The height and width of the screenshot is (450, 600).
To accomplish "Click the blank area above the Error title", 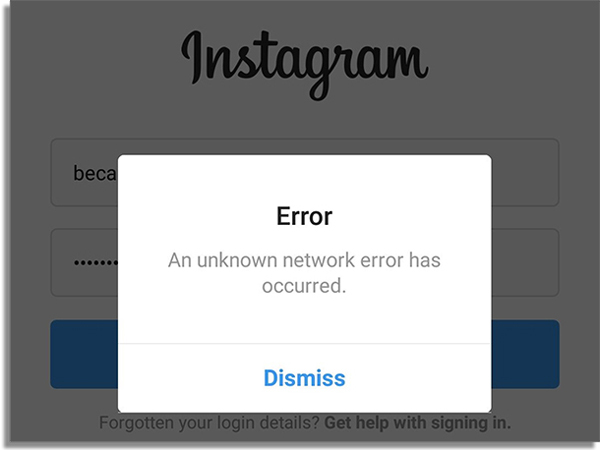I will click(304, 178).
